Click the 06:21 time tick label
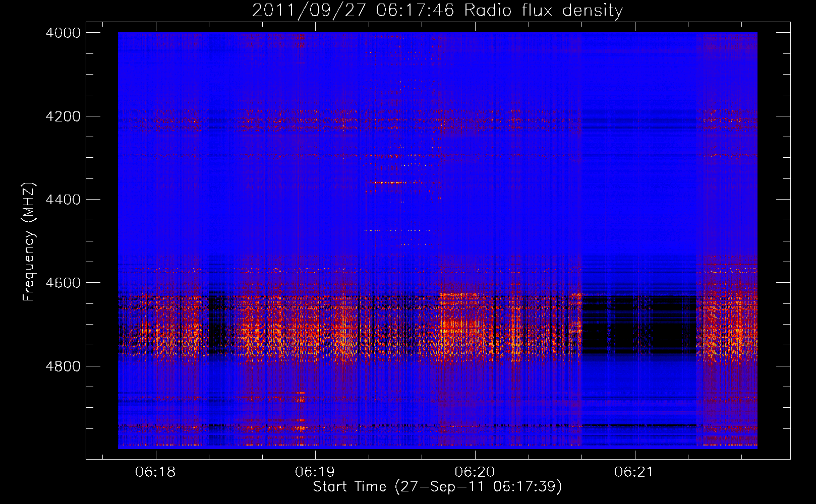The image size is (816, 504). [634, 472]
